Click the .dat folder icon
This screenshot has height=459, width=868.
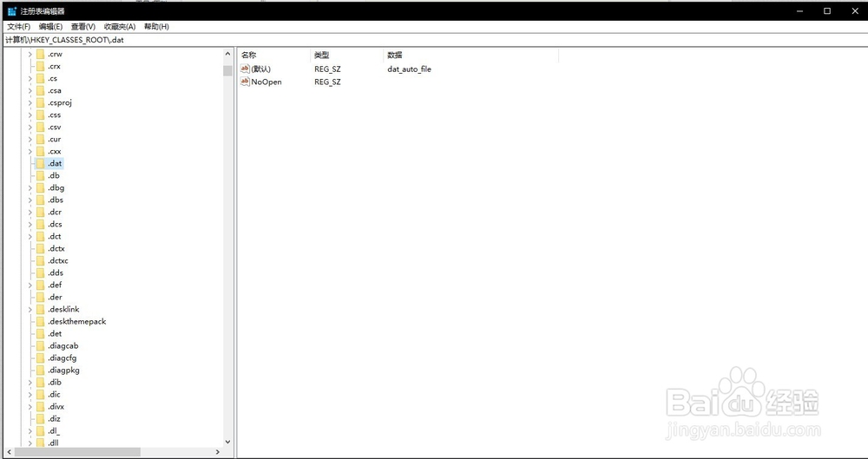click(40, 164)
